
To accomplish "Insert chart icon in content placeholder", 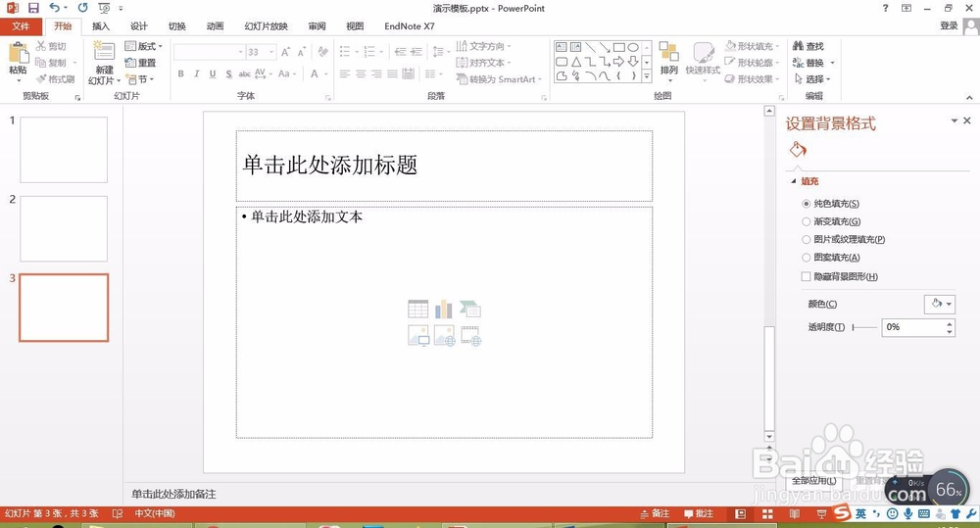I will click(x=444, y=309).
